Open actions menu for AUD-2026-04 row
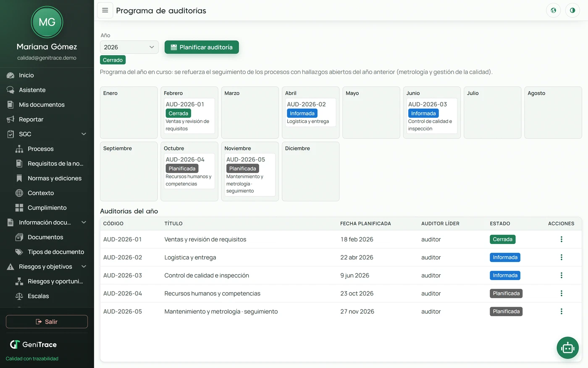Viewport: 588px width, 368px height. coord(561,294)
